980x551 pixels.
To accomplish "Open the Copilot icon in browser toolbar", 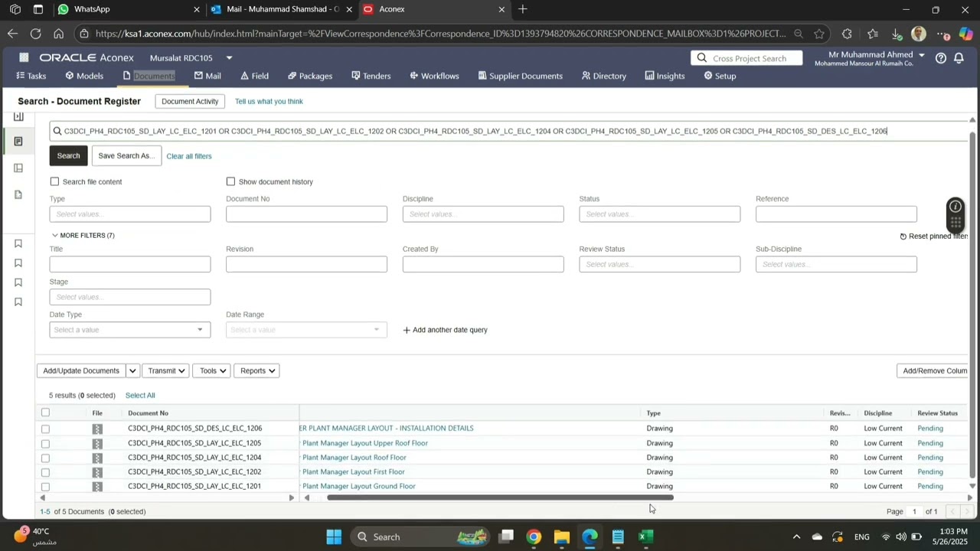I will pyautogui.click(x=965, y=34).
